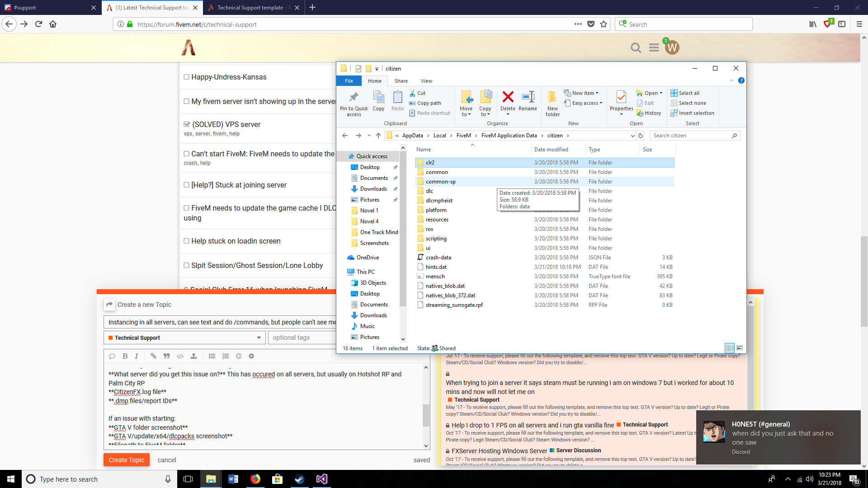
Task: Tick checkbox for Stuck at joining server
Action: [186, 185]
